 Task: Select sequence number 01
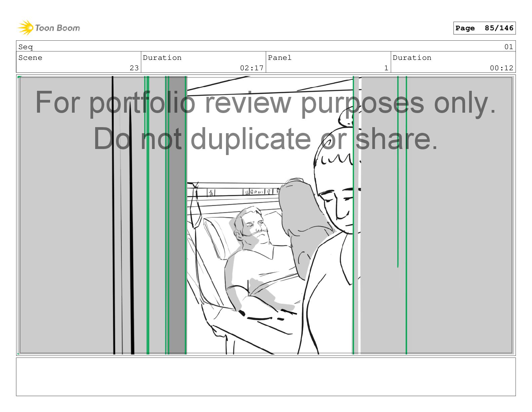[x=508, y=47]
